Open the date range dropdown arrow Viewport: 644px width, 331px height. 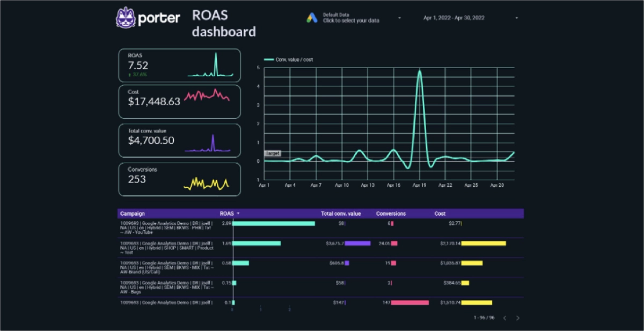(x=516, y=18)
